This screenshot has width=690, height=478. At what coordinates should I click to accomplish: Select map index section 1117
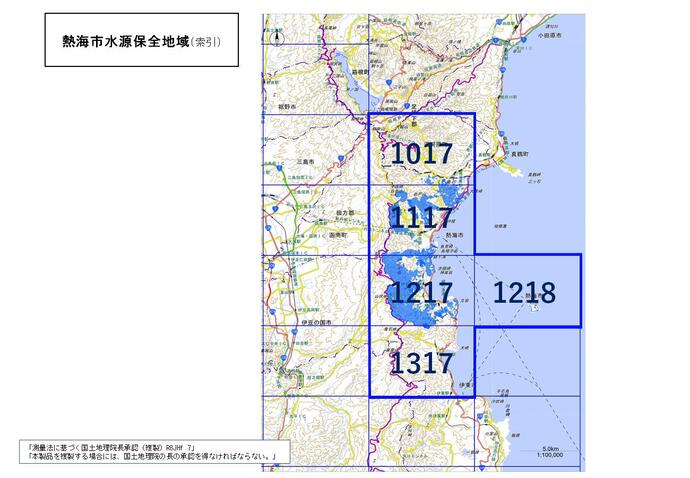[422, 220]
